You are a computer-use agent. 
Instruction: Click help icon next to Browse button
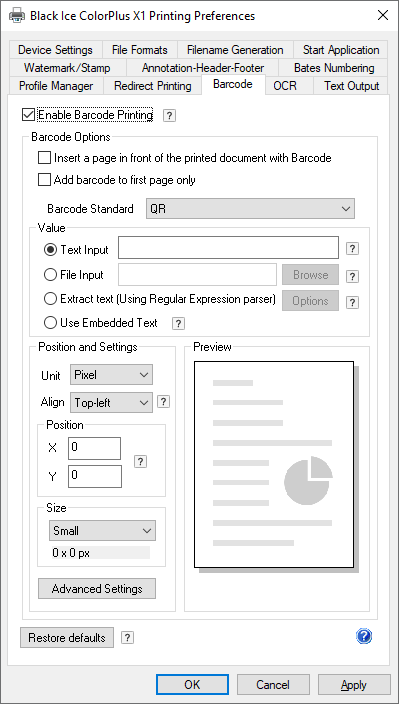pyautogui.click(x=353, y=276)
